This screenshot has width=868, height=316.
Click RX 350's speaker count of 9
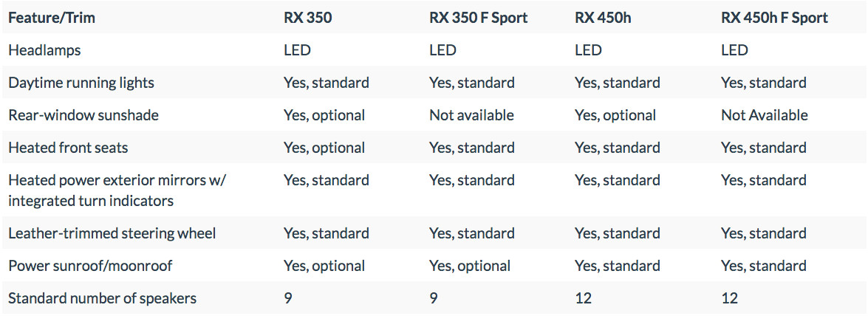(x=288, y=298)
